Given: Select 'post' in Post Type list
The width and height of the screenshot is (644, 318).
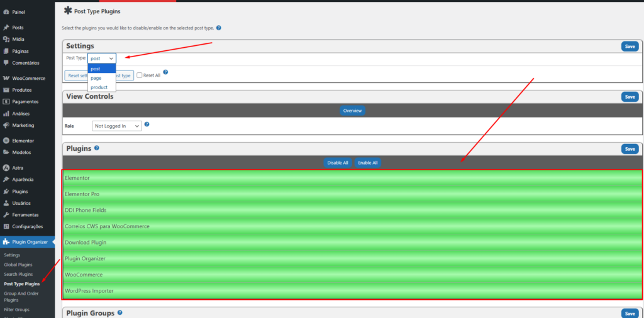Looking at the screenshot, I should click(x=102, y=69).
